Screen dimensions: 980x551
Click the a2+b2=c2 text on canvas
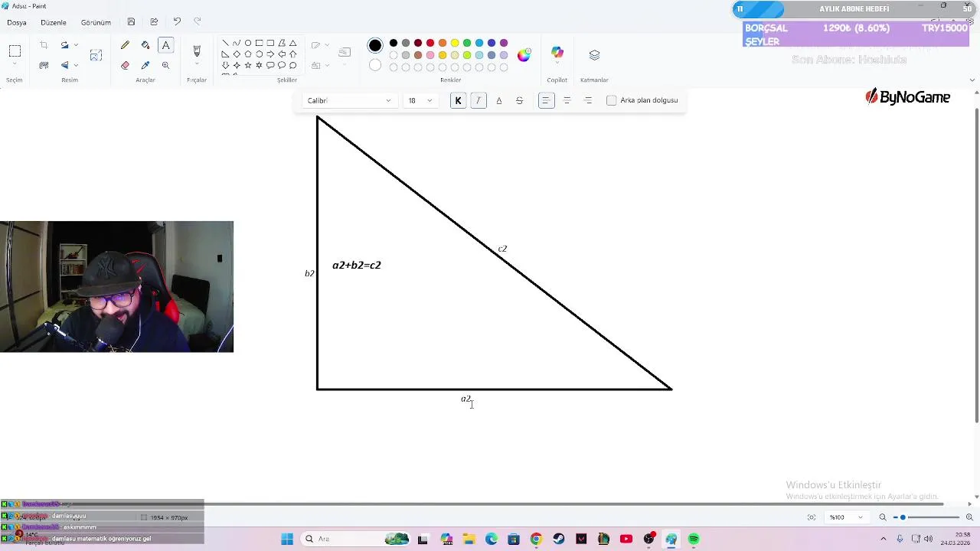[x=357, y=265]
